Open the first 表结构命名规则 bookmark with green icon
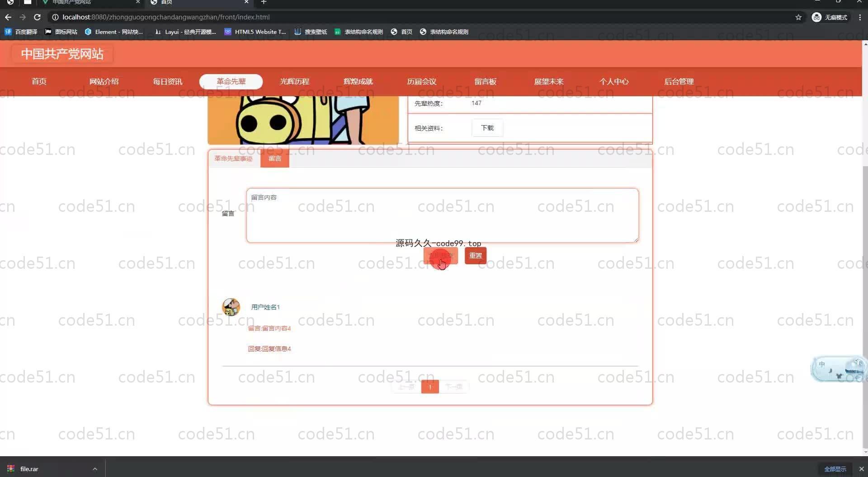This screenshot has height=477, width=868. pyautogui.click(x=359, y=32)
